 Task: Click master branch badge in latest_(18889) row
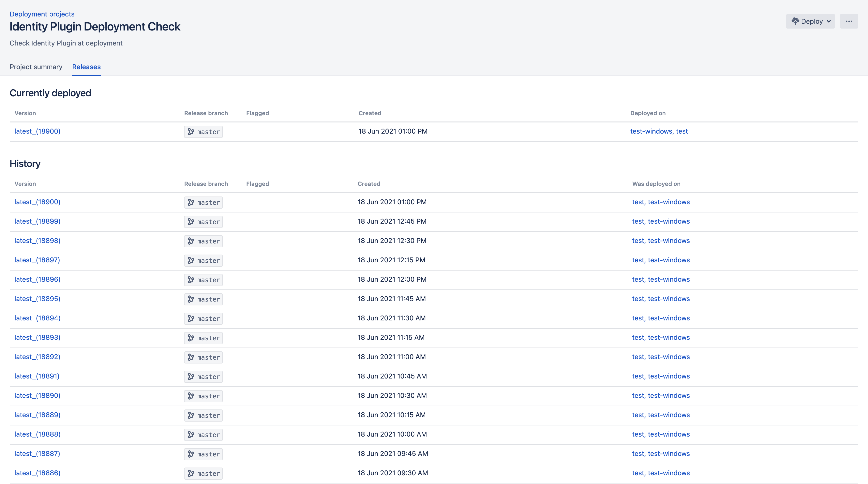pos(203,415)
